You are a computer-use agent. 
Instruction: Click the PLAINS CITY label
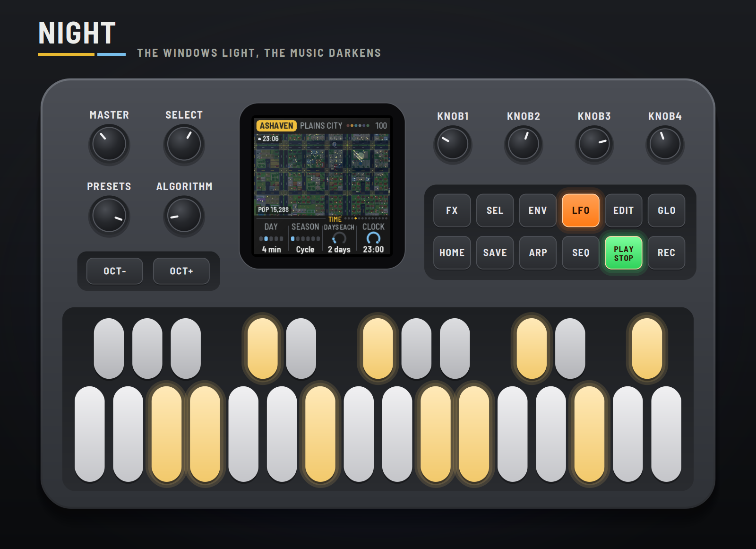[x=321, y=126]
